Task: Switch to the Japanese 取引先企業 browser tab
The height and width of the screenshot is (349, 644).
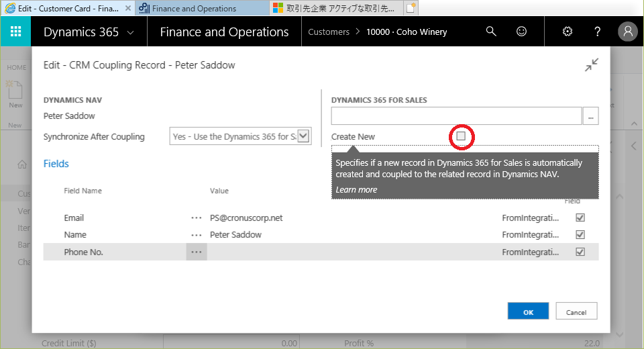Action: click(335, 8)
